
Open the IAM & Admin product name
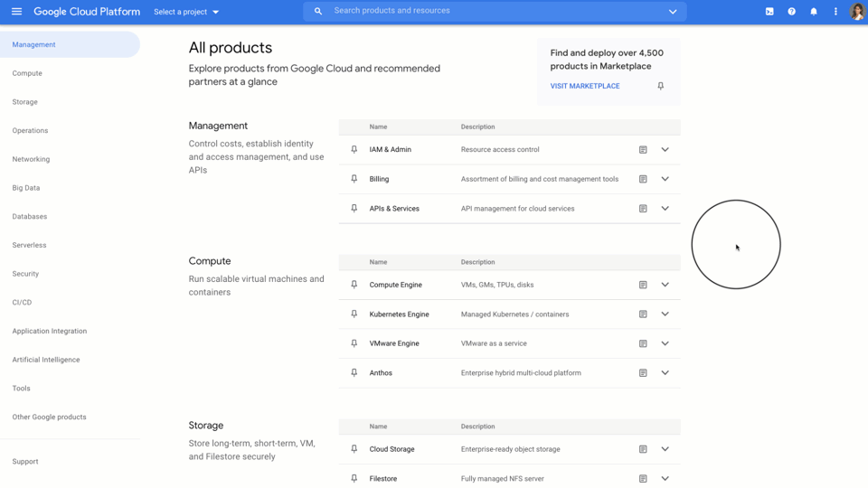[391, 149]
